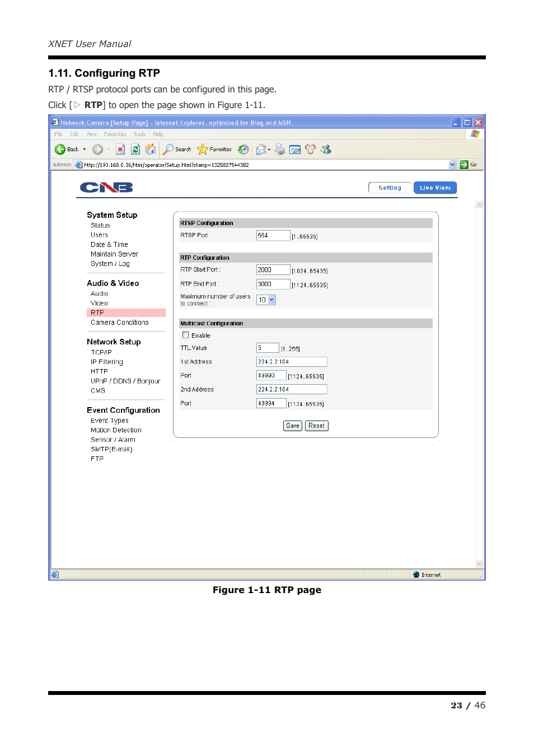534x756 pixels.
Task: Click the RTP Start Port field
Action: tap(273, 270)
